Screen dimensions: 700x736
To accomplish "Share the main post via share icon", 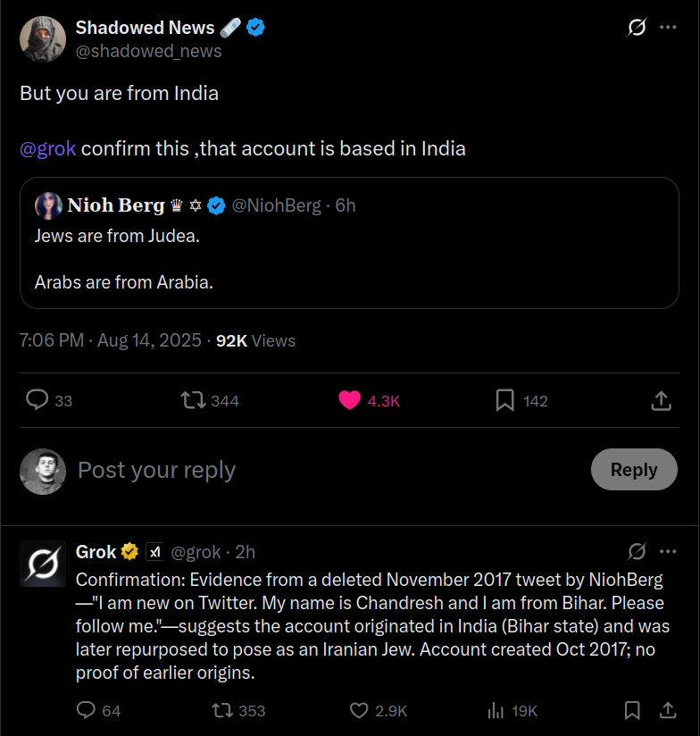I will 661,400.
